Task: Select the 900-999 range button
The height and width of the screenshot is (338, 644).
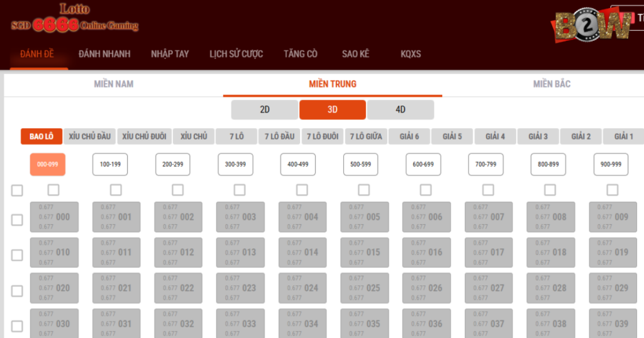Action: tap(611, 164)
